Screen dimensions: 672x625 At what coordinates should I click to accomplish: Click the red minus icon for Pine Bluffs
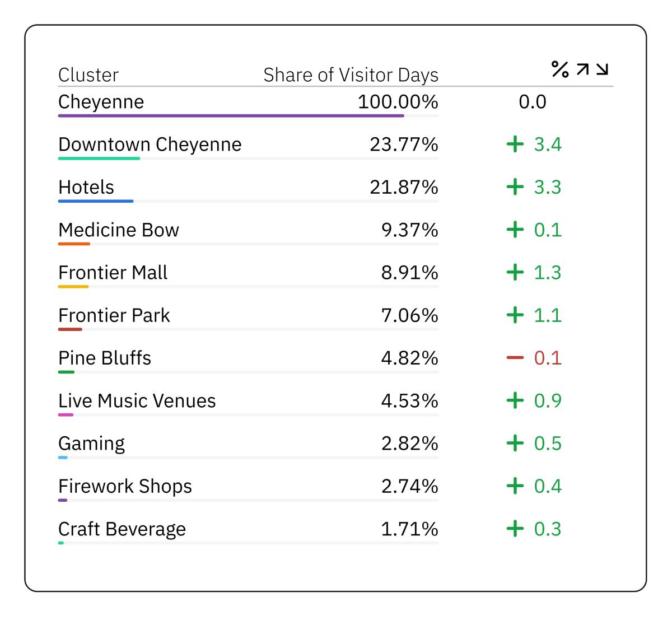click(515, 358)
